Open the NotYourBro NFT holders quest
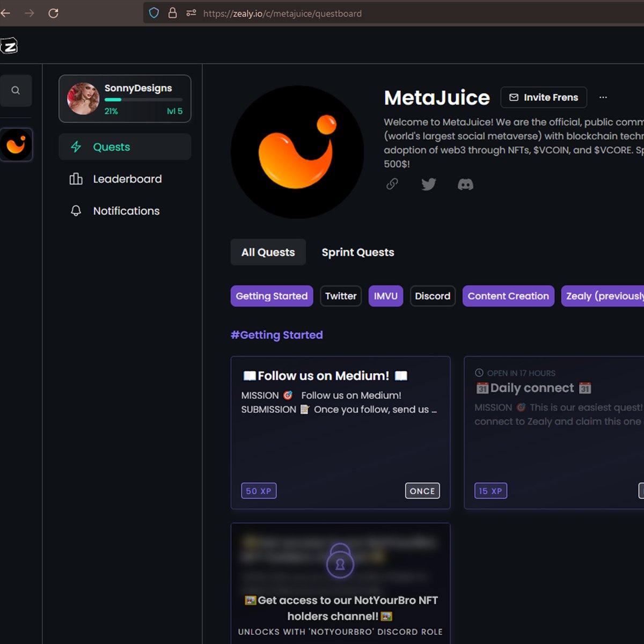The width and height of the screenshot is (644, 644). coord(341,583)
